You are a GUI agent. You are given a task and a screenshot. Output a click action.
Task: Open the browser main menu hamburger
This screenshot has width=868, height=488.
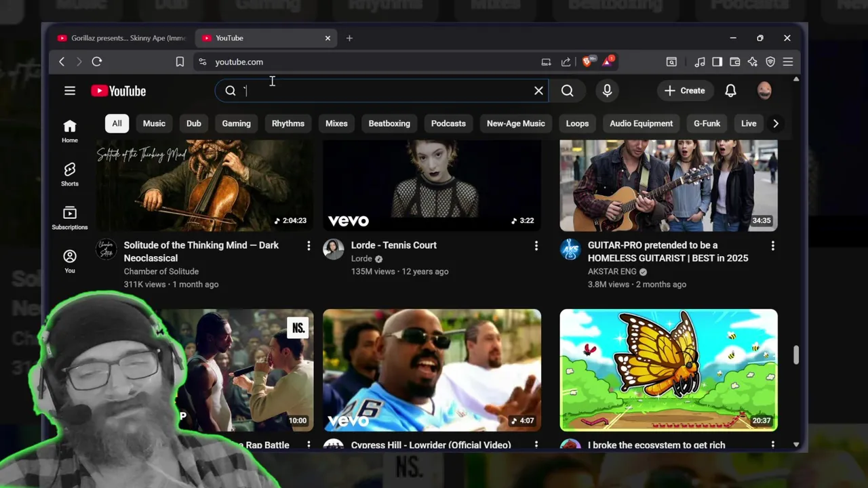tap(788, 62)
